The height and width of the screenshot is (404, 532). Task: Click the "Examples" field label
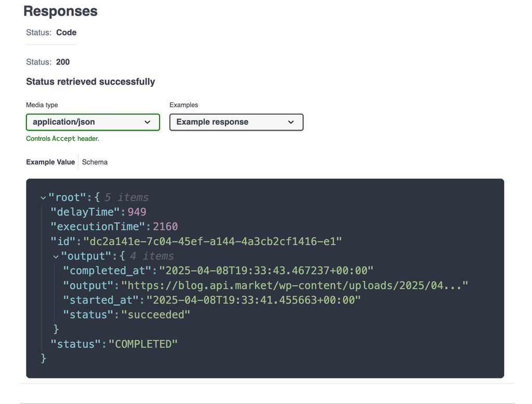[x=184, y=105]
